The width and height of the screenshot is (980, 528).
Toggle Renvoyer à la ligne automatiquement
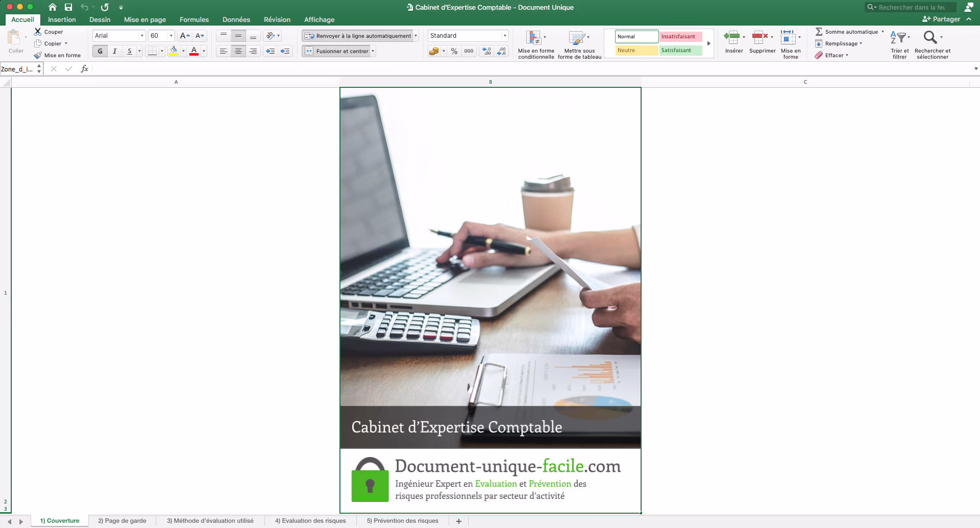pos(357,36)
